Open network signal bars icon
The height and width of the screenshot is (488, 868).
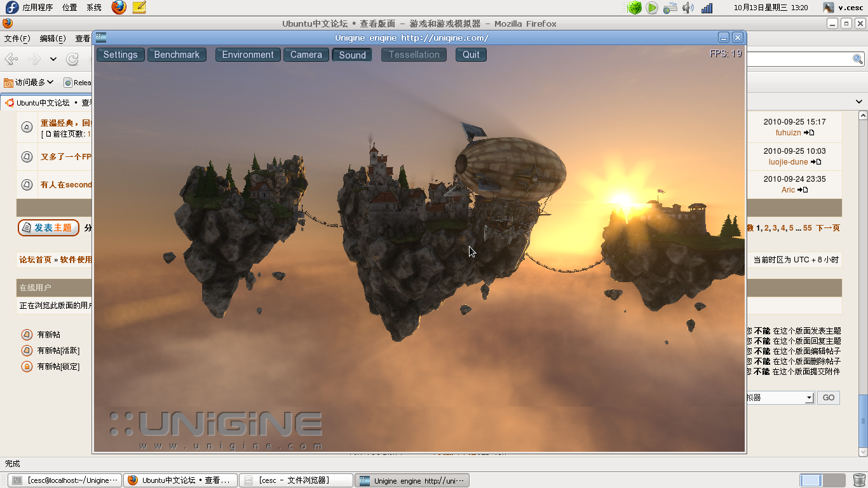pos(707,8)
